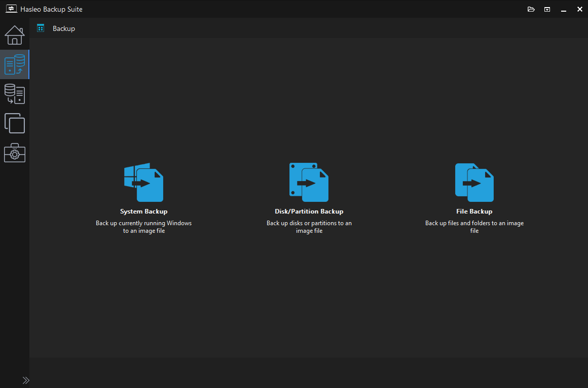Click the System Backup Windows icon
Image resolution: width=588 pixels, height=388 pixels.
(x=143, y=183)
